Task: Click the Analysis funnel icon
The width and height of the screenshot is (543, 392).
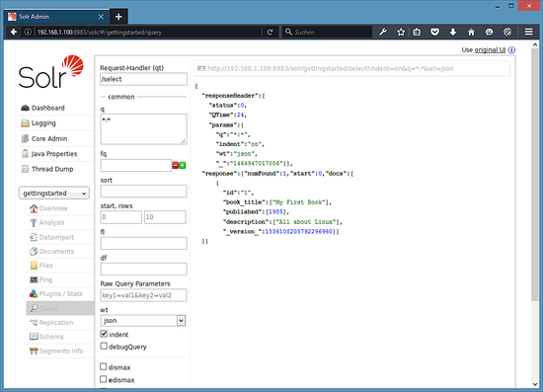Action: [34, 223]
